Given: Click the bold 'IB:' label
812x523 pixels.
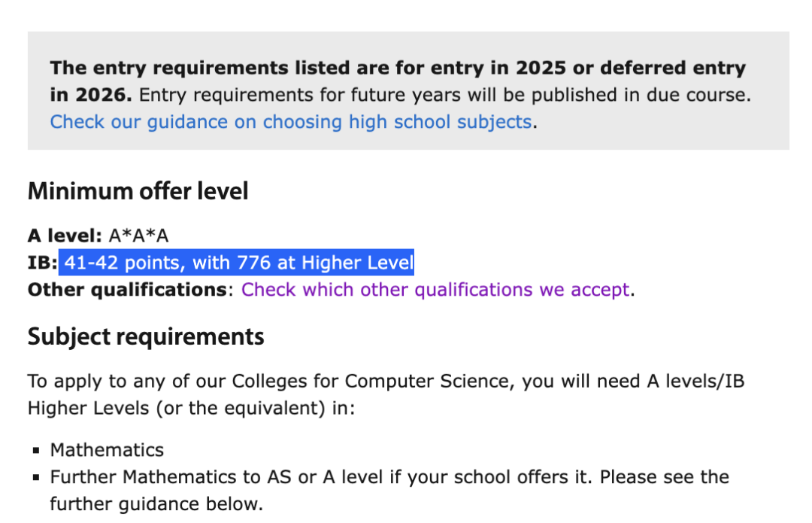Looking at the screenshot, I should (x=42, y=263).
